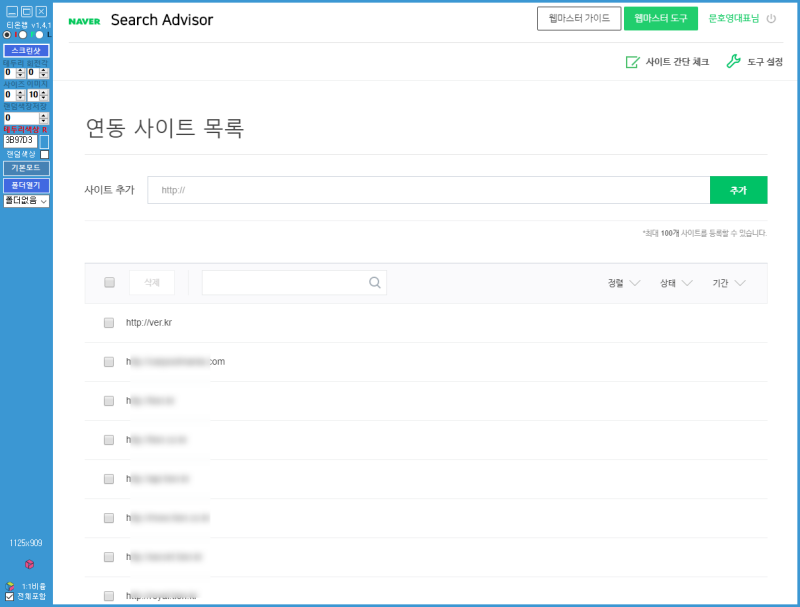Click the 랜덤색상저장 spinner arrows
Screen dimensions: 800x607
point(44,118)
